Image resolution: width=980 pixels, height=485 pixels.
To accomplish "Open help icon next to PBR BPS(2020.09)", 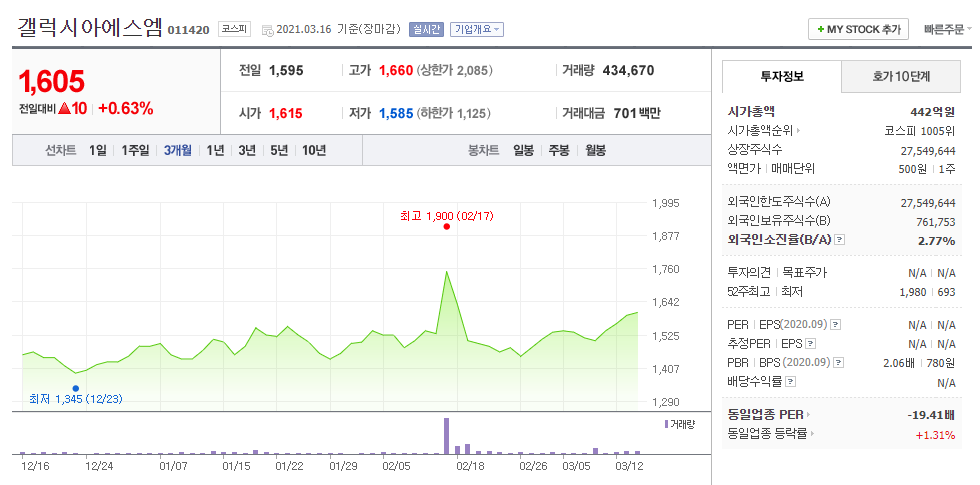I will pos(839,362).
